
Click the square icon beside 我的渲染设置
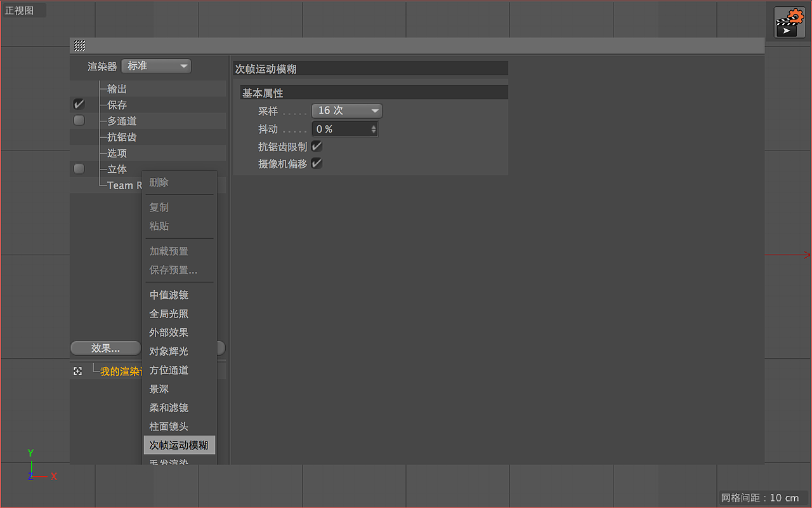point(77,371)
